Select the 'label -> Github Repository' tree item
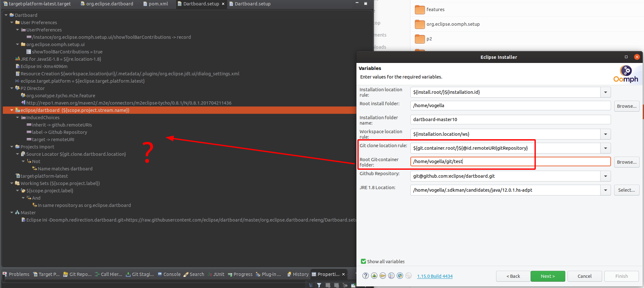This screenshot has height=288, width=644. coord(57,132)
